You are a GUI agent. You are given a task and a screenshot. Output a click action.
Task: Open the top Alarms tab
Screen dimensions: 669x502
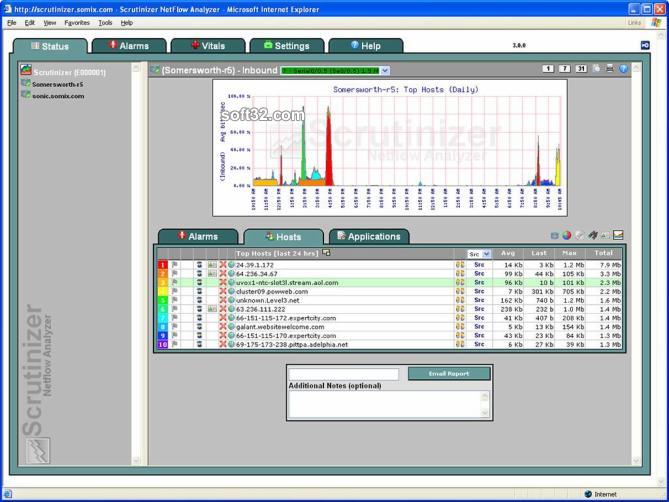(x=129, y=46)
